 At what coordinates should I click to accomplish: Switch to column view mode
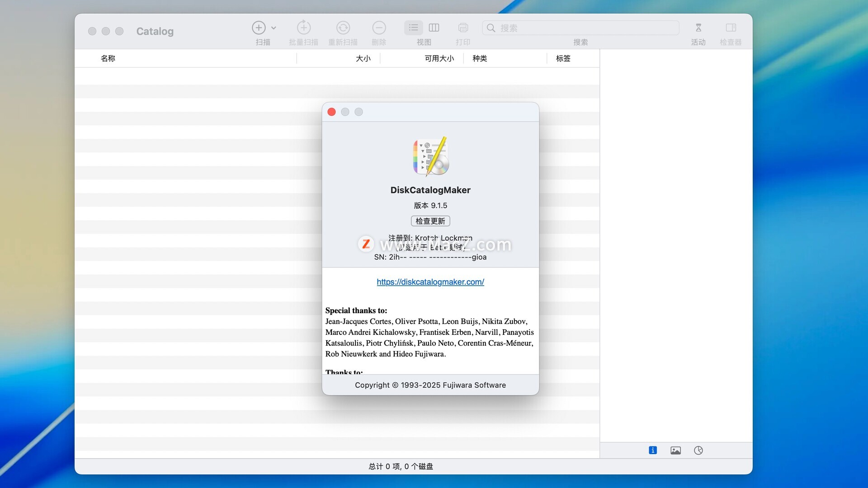coord(434,28)
